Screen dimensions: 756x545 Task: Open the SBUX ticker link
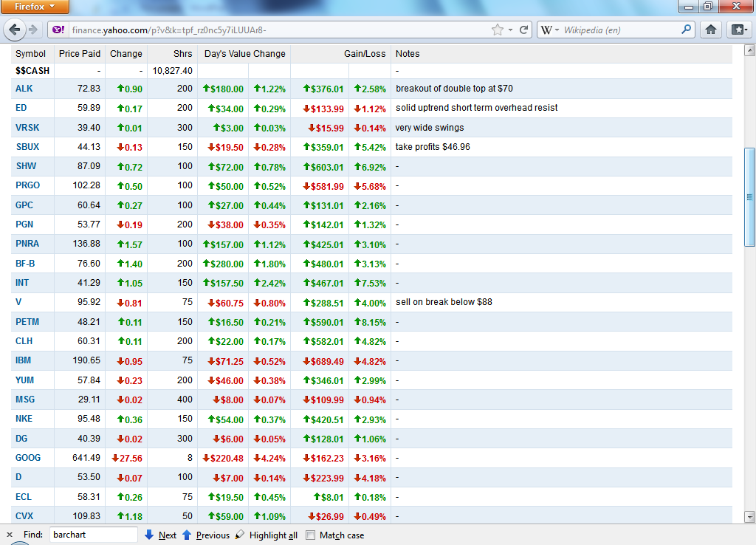(27, 147)
